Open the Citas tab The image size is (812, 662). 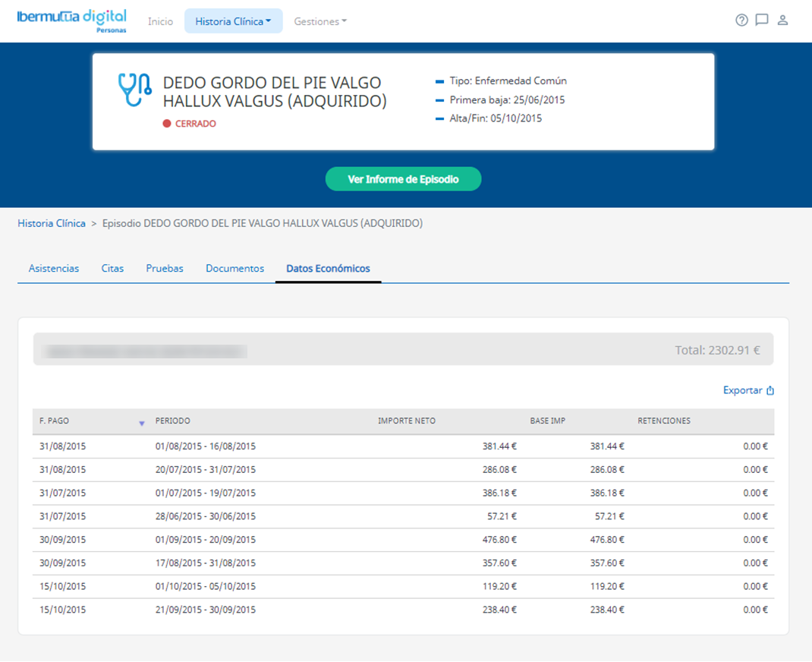[112, 268]
